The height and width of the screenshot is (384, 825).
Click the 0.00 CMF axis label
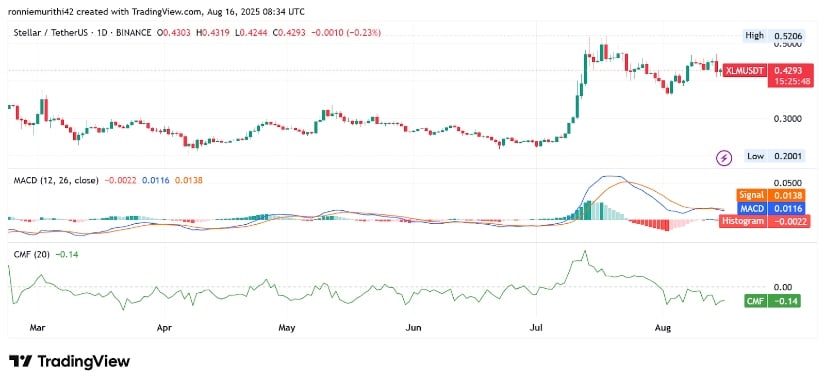click(783, 287)
